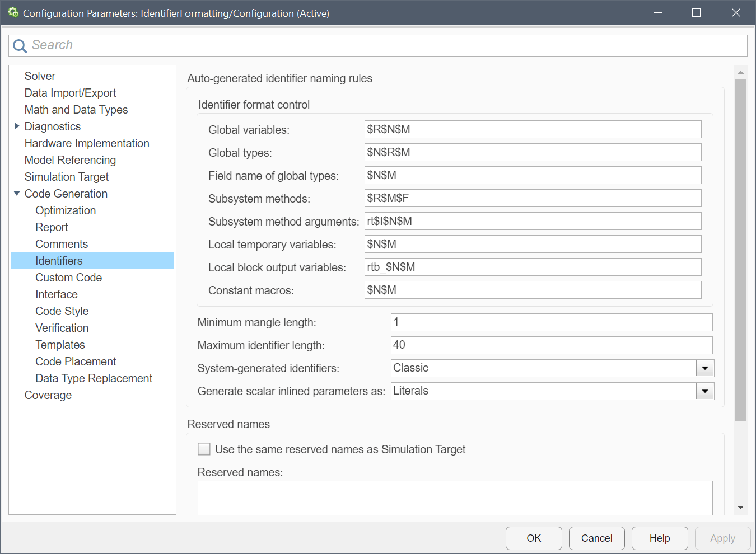Screen dimensions: 756x554
Task: Open the Optimization pane
Action: (x=66, y=210)
